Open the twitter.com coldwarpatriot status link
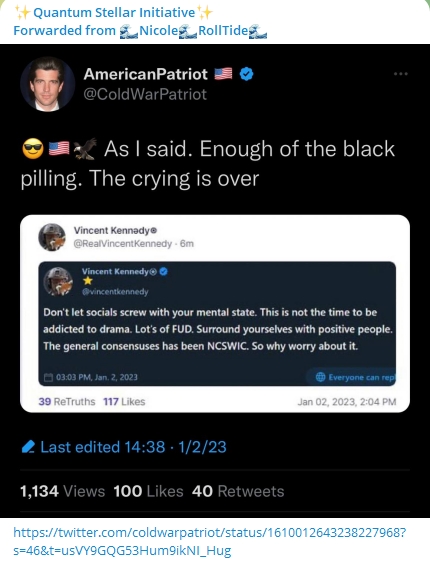 (210, 541)
